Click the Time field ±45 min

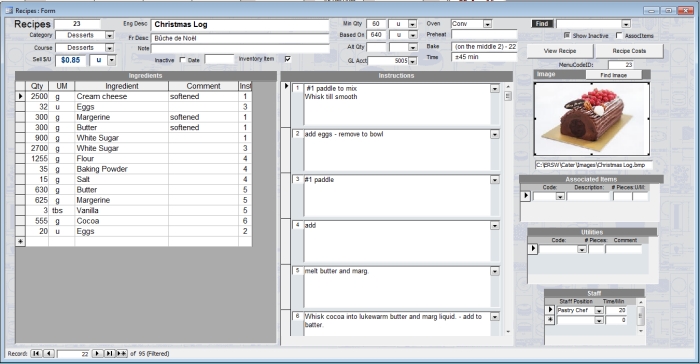coord(484,57)
